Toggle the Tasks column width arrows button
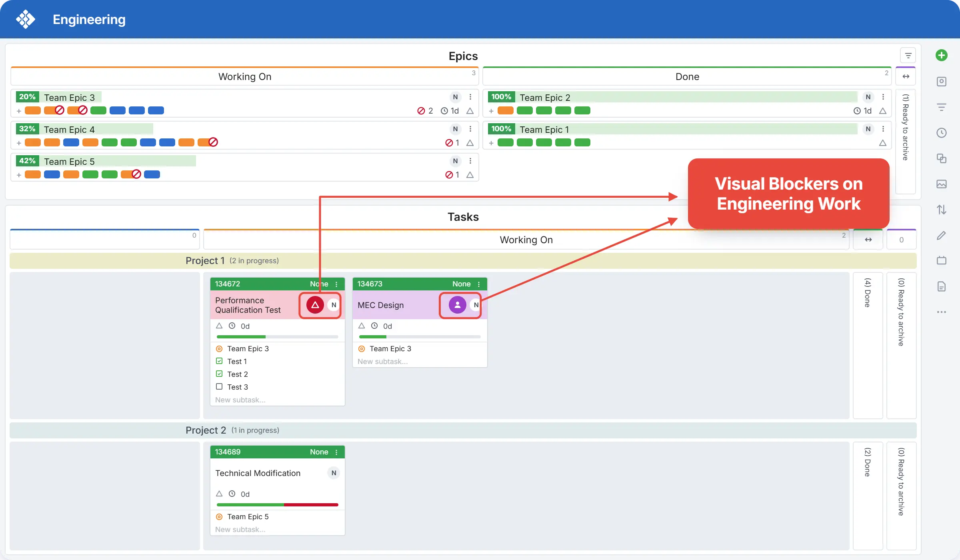This screenshot has width=960, height=560. point(868,240)
